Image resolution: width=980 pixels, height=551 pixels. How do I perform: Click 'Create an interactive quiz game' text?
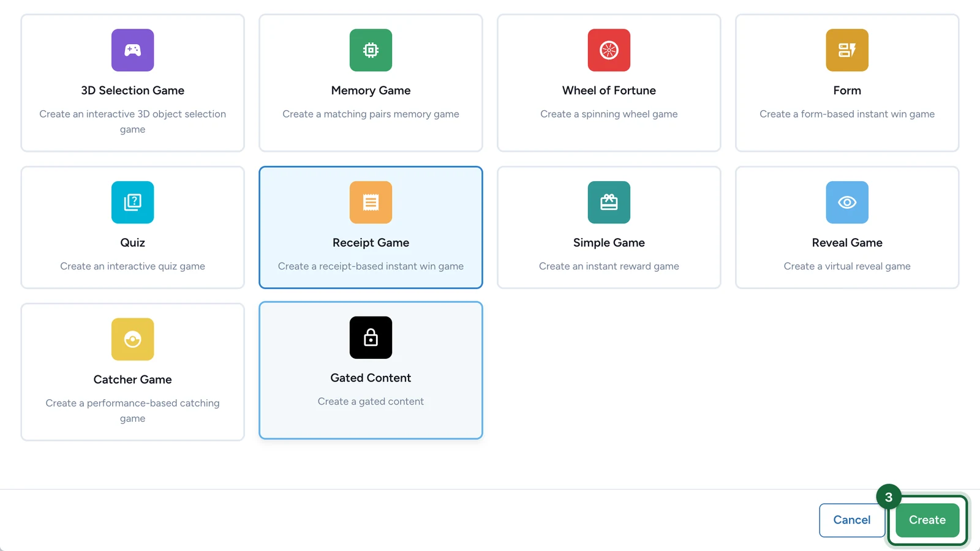click(132, 266)
